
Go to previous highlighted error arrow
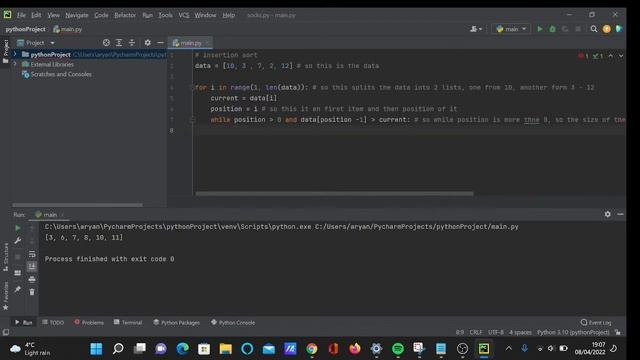pyautogui.click(x=611, y=56)
